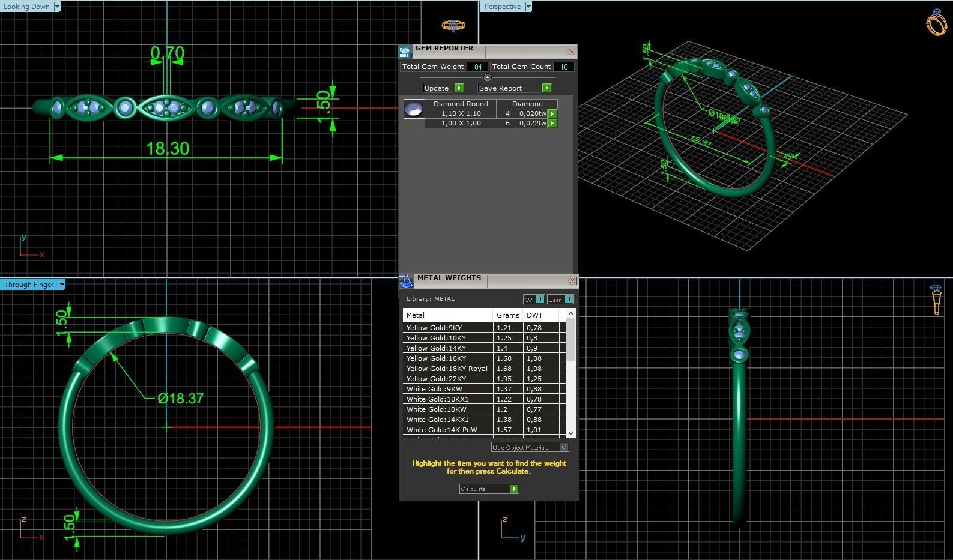Viewport: 953px width, 560px height.
Task: Click the Total Gem Weight value field
Action: coord(477,67)
